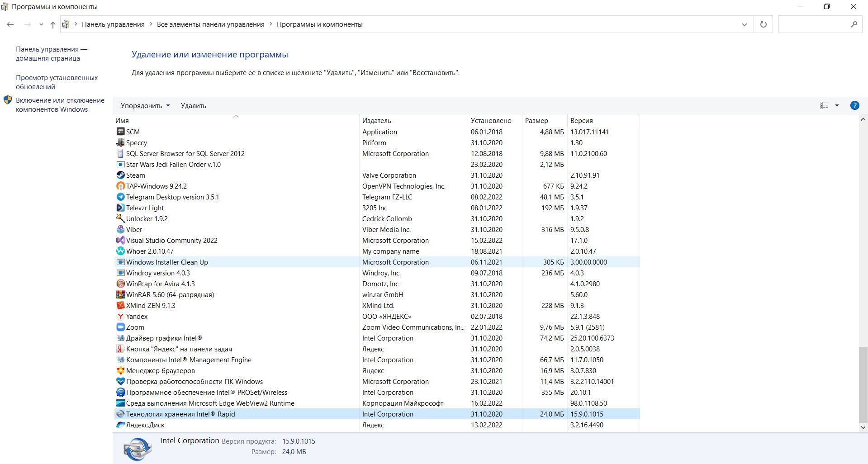Click the XMind ZEN 9.1.3 icon
The height and width of the screenshot is (464, 868).
120,305
